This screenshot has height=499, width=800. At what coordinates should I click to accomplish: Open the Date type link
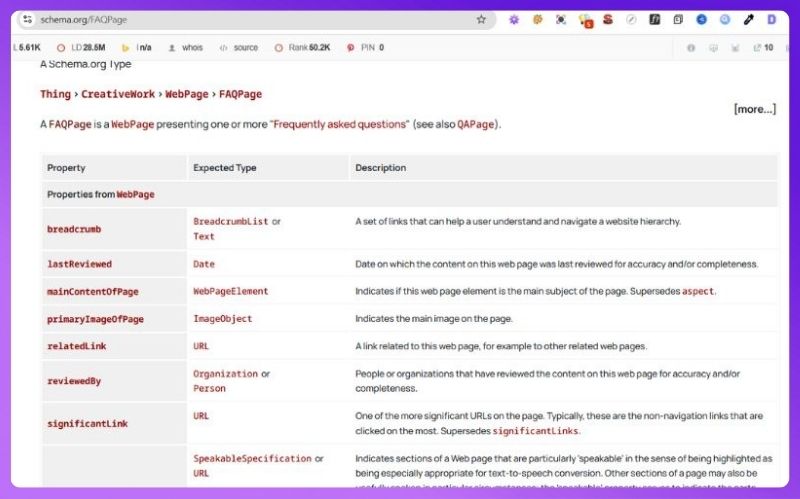coord(204,264)
